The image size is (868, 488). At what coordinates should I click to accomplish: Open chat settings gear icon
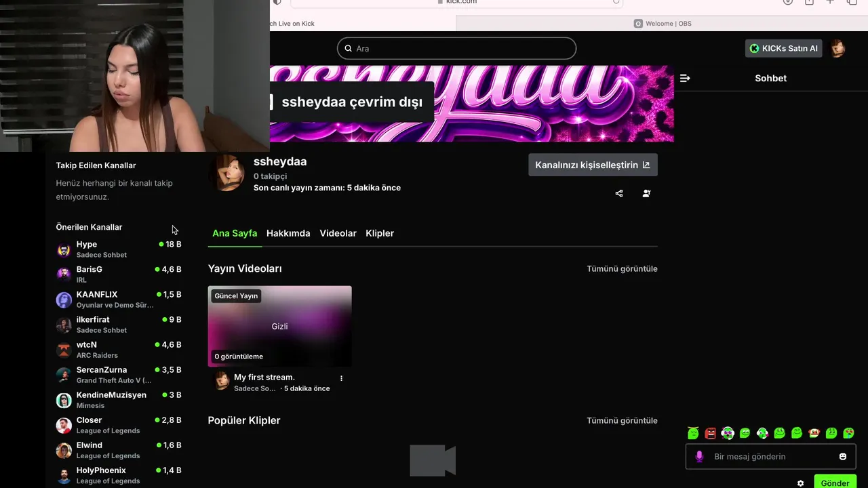[800, 483]
